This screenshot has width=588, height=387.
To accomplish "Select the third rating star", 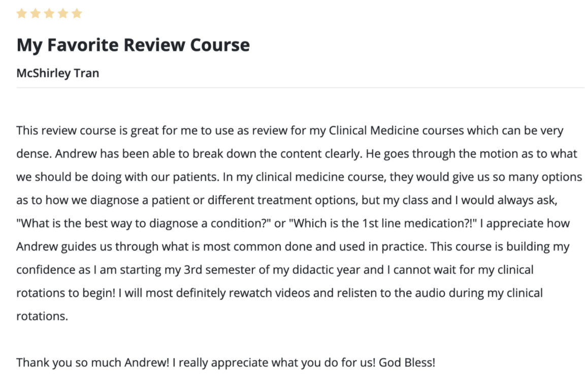I will click(x=49, y=14).
